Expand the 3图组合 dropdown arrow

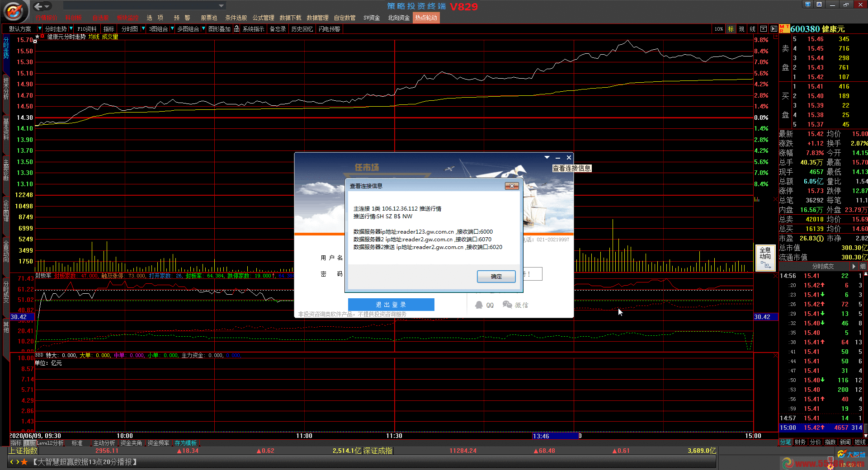[172, 29]
